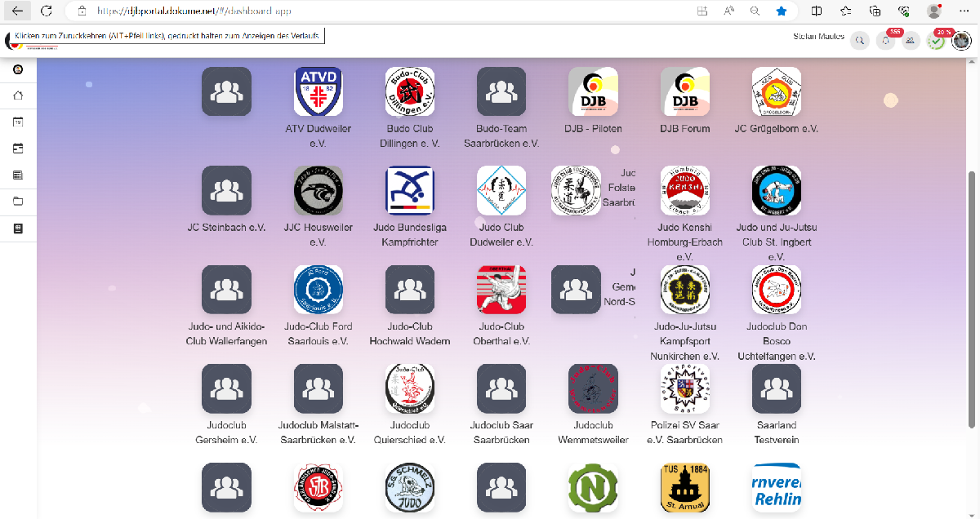This screenshot has height=519, width=980.
Task: Click the page vertical scrollbar thumb
Action: (x=971, y=299)
